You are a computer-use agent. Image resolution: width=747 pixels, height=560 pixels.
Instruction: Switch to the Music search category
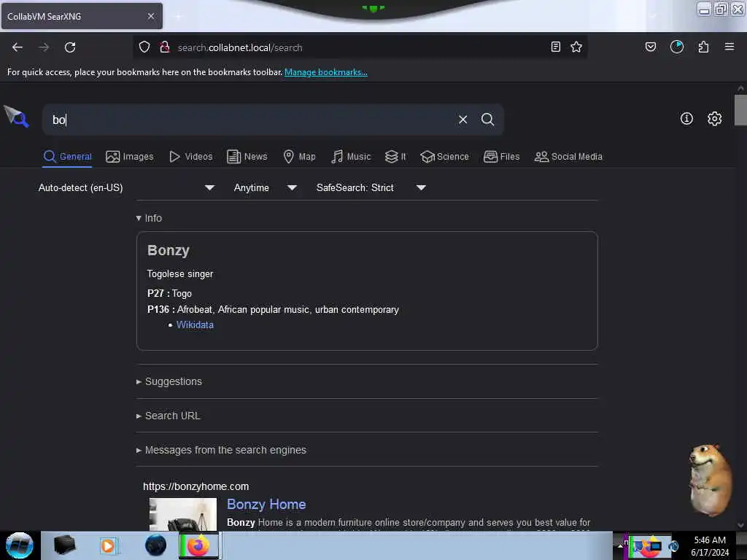(351, 157)
